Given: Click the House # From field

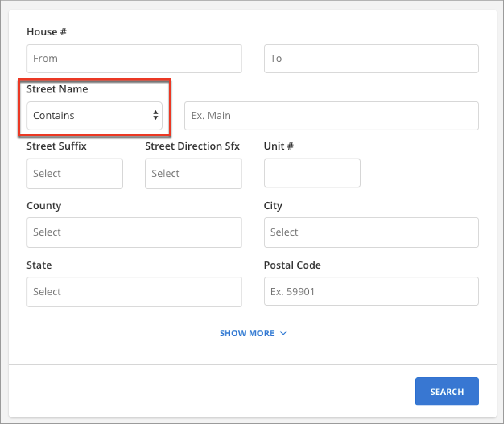Looking at the screenshot, I should pos(134,59).
